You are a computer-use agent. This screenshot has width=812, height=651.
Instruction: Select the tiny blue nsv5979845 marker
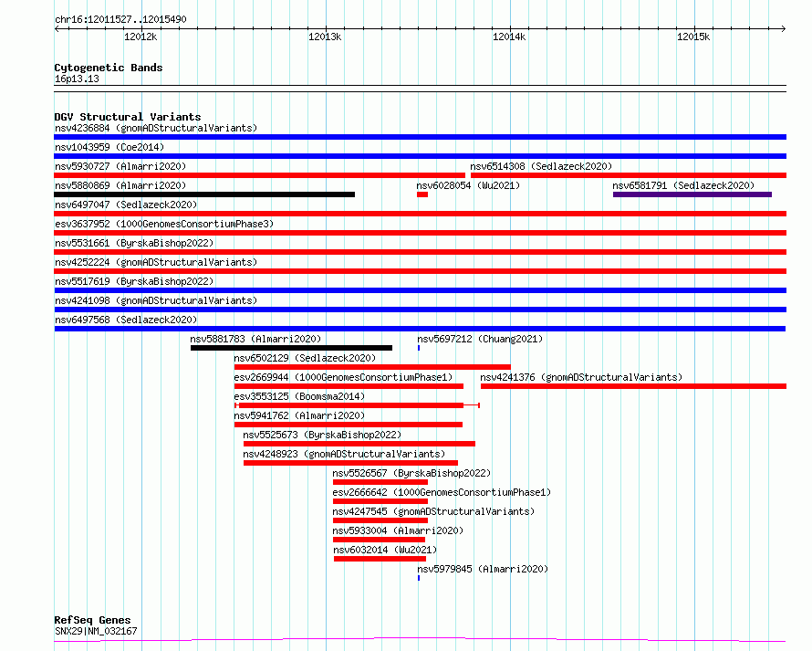click(x=419, y=578)
